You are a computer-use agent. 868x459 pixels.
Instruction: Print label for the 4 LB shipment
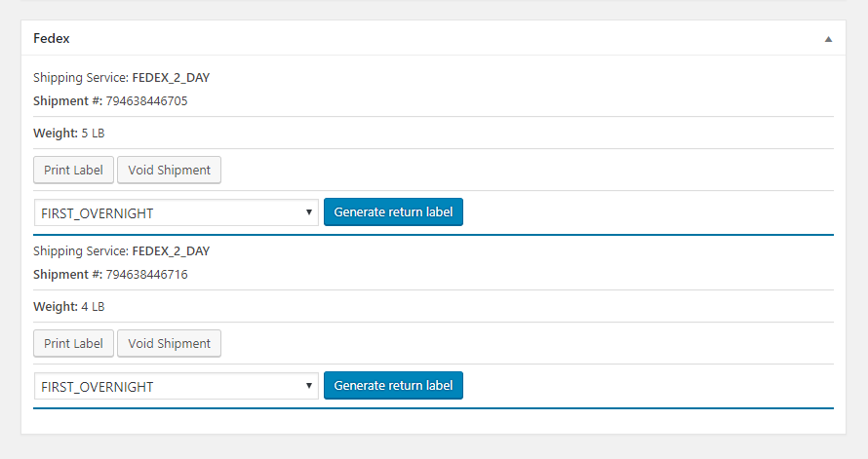[73, 343]
